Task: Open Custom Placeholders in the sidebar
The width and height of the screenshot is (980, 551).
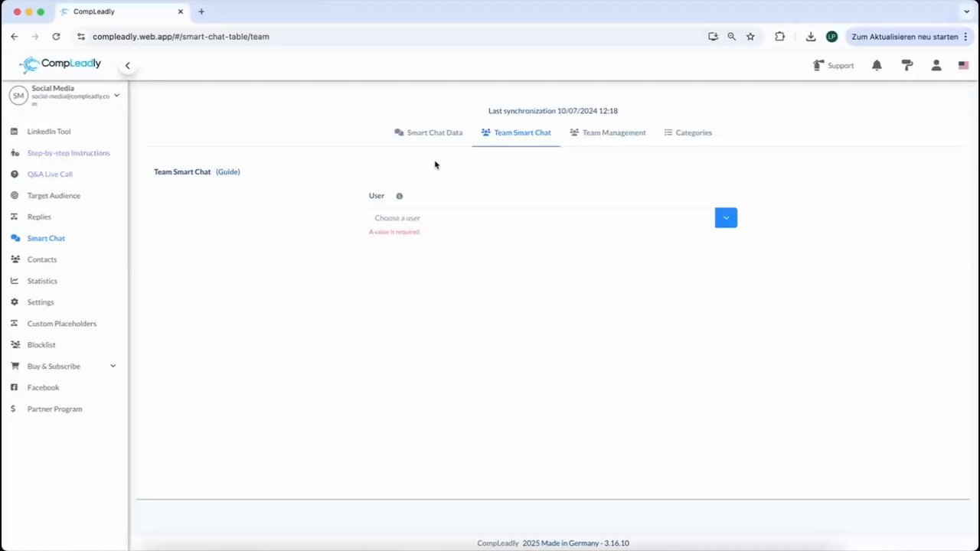Action: click(62, 324)
